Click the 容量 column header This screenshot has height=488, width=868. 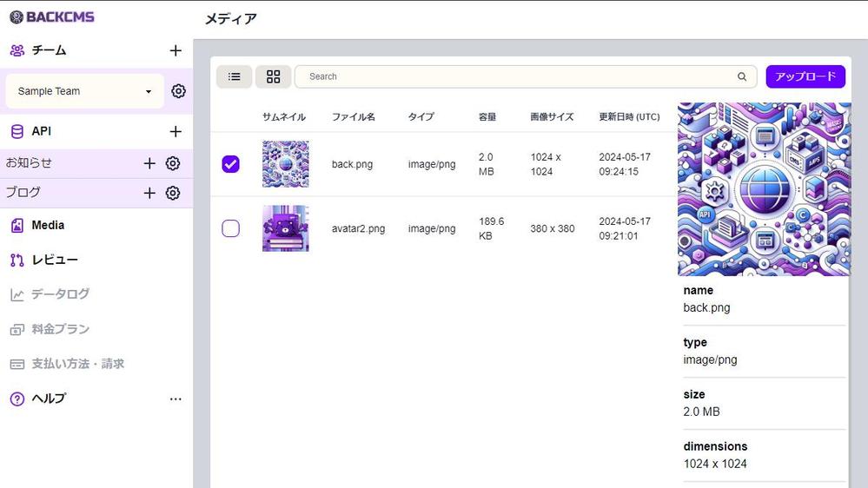tap(487, 116)
